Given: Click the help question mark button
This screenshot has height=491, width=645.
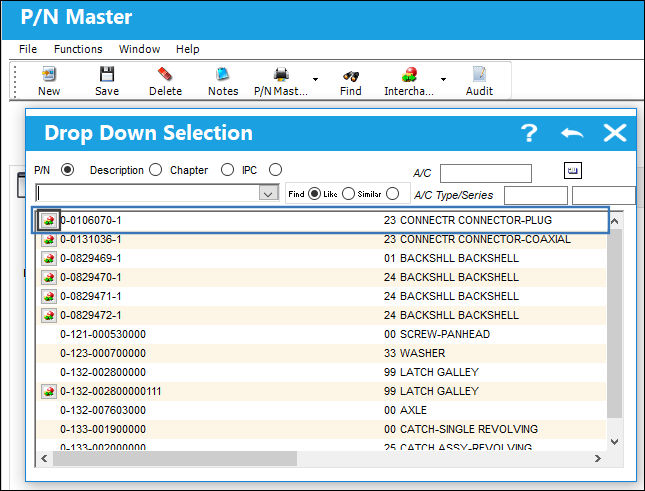Looking at the screenshot, I should (529, 133).
